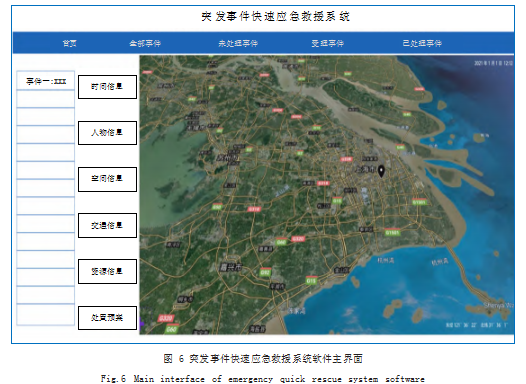Viewport: 526px width, 384px height.
Task: Go to the 首页 tab
Action: [69, 43]
